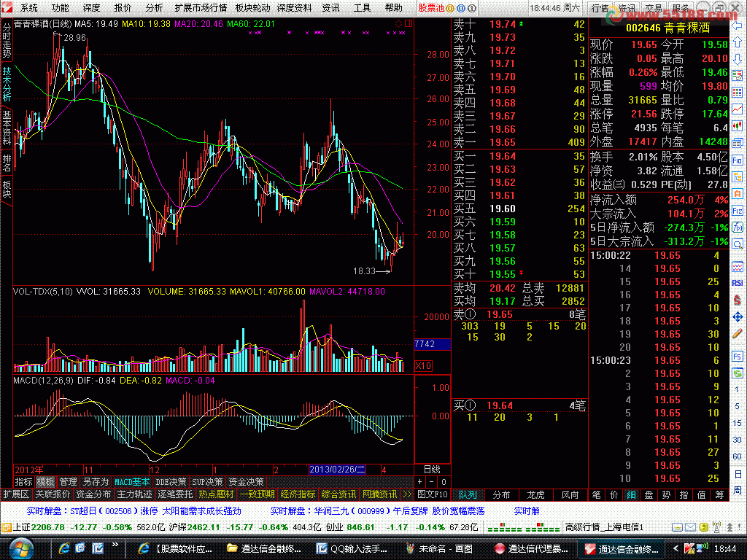
Task: Click the wavy multi-line chart icon
Action: click(738, 267)
